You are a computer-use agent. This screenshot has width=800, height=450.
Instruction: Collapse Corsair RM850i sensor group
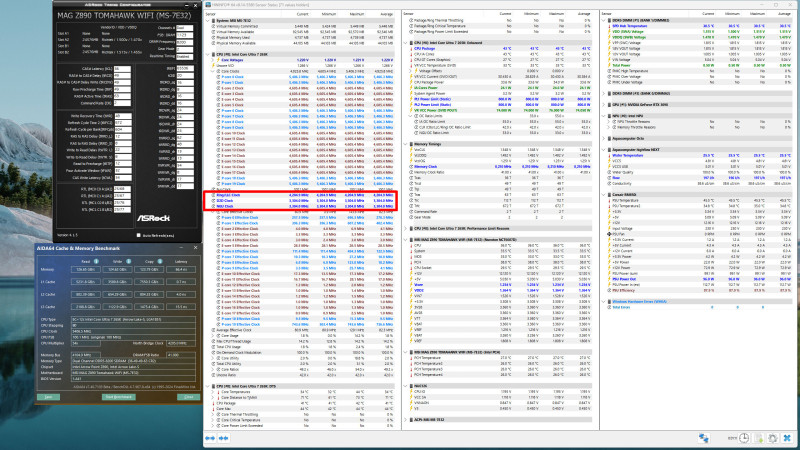pyautogui.click(x=604, y=194)
